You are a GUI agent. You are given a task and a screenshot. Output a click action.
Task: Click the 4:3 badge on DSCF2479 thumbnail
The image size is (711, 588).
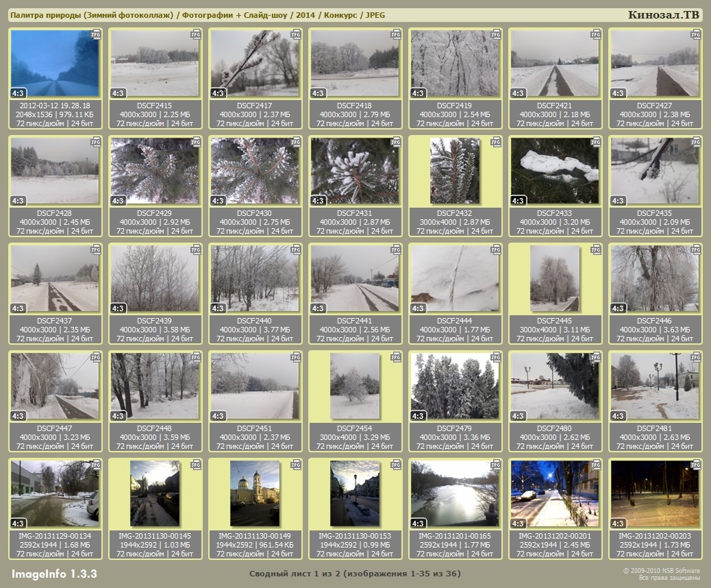pyautogui.click(x=419, y=416)
